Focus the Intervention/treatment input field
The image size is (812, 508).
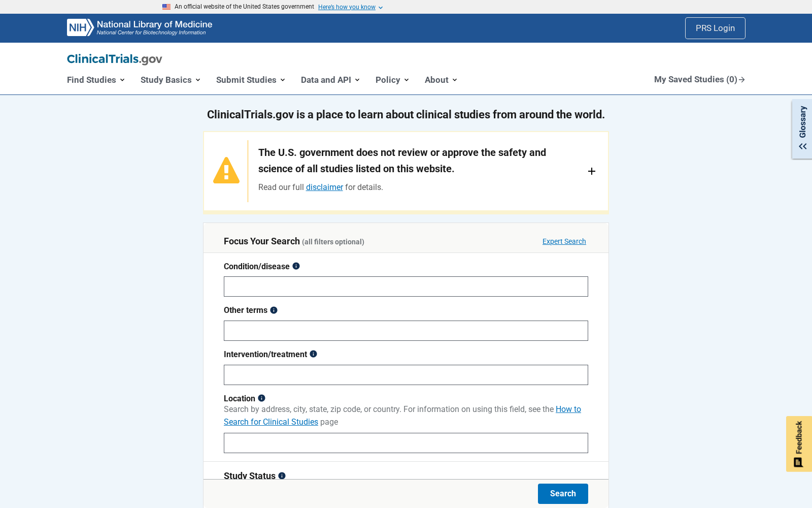tap(406, 375)
